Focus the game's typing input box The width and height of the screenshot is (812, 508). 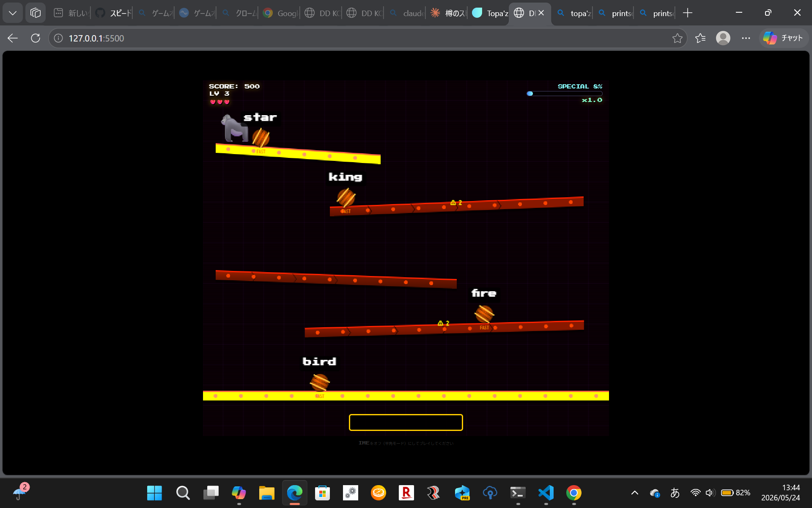tap(406, 422)
